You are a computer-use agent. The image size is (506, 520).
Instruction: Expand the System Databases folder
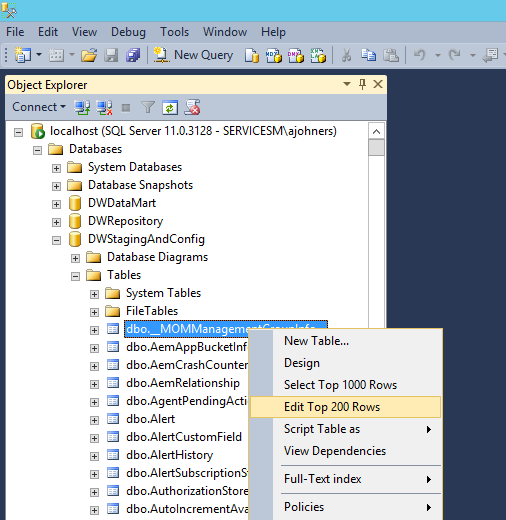[x=56, y=168]
